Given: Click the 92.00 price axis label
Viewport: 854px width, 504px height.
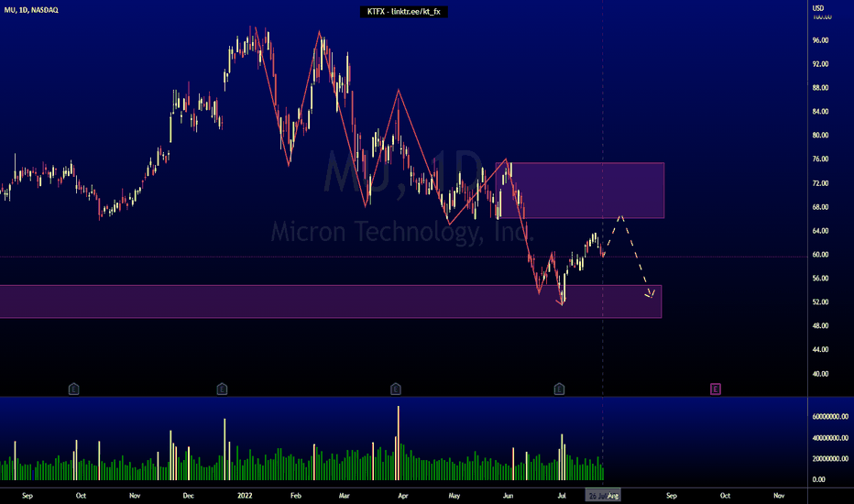Looking at the screenshot, I should pyautogui.click(x=820, y=64).
